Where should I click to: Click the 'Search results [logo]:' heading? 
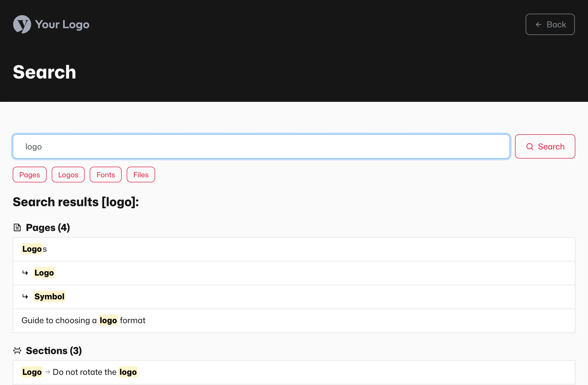tap(76, 202)
